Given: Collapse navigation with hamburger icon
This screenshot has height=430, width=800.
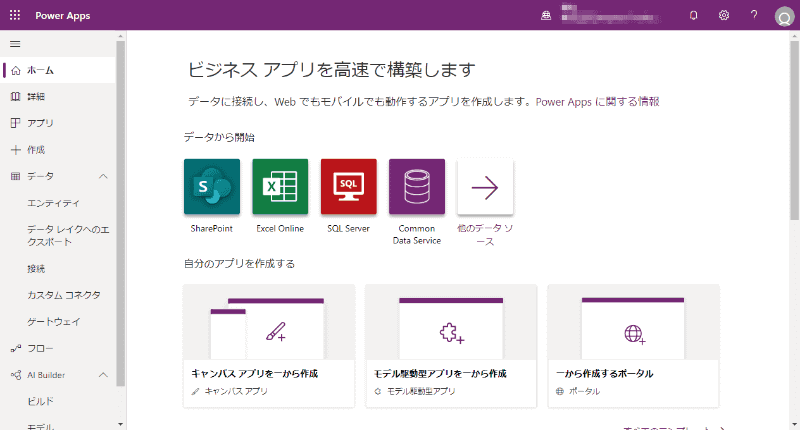Looking at the screenshot, I should 15,44.
